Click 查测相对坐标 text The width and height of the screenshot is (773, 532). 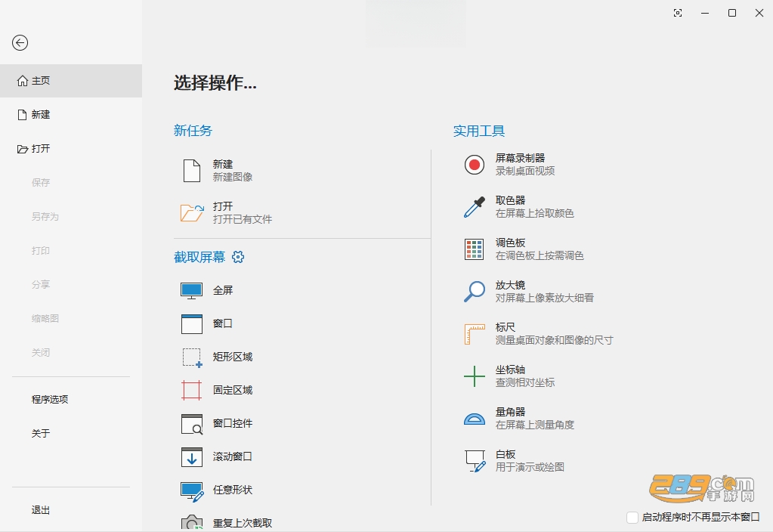coord(525,382)
